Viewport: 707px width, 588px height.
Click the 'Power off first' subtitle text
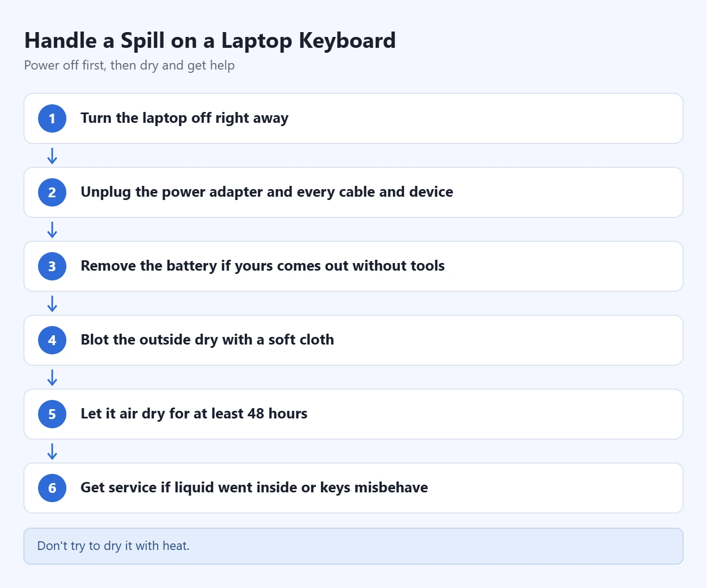[x=129, y=66]
